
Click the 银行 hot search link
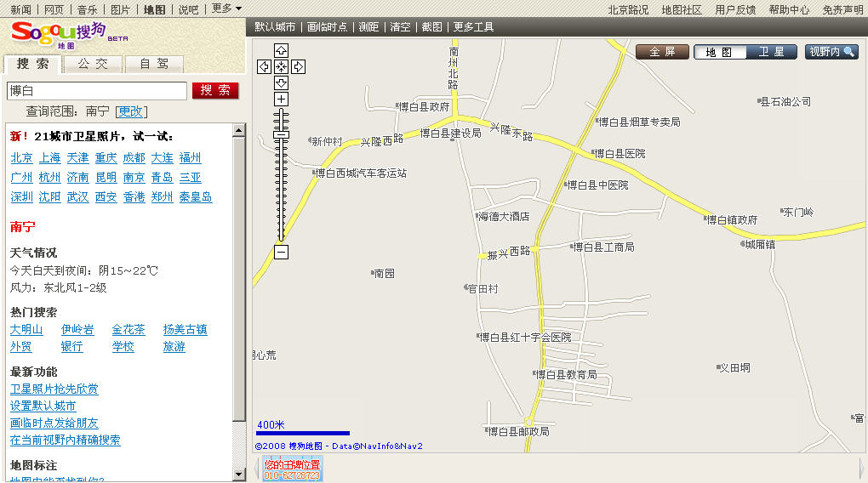72,346
